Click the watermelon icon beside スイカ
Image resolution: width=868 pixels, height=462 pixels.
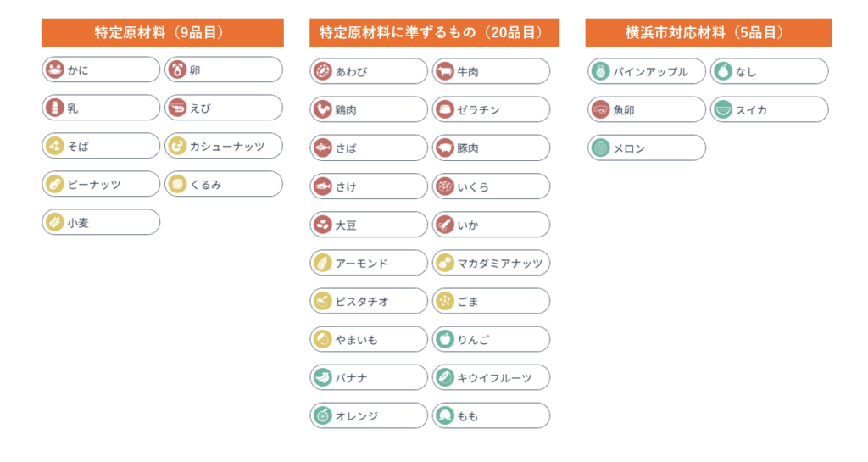722,109
